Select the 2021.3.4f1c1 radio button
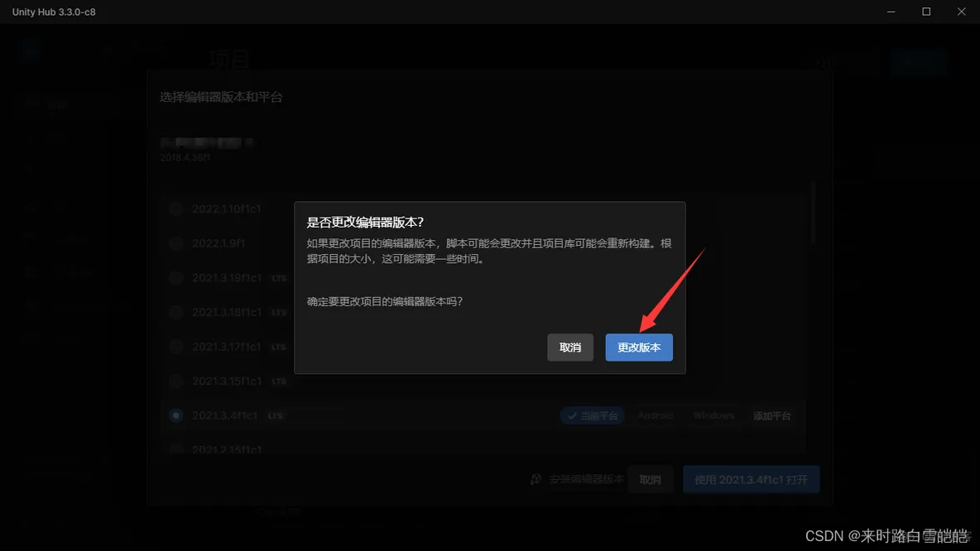 (x=176, y=415)
